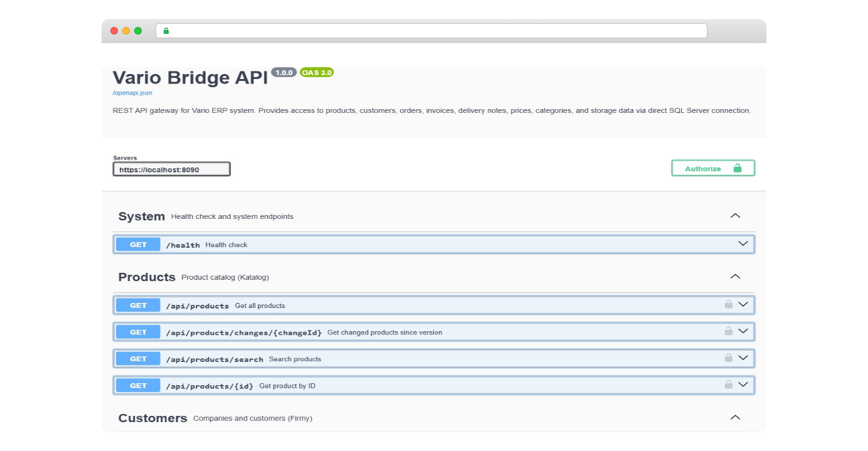868x451 pixels.
Task: Collapse the Customers section
Action: click(x=735, y=418)
